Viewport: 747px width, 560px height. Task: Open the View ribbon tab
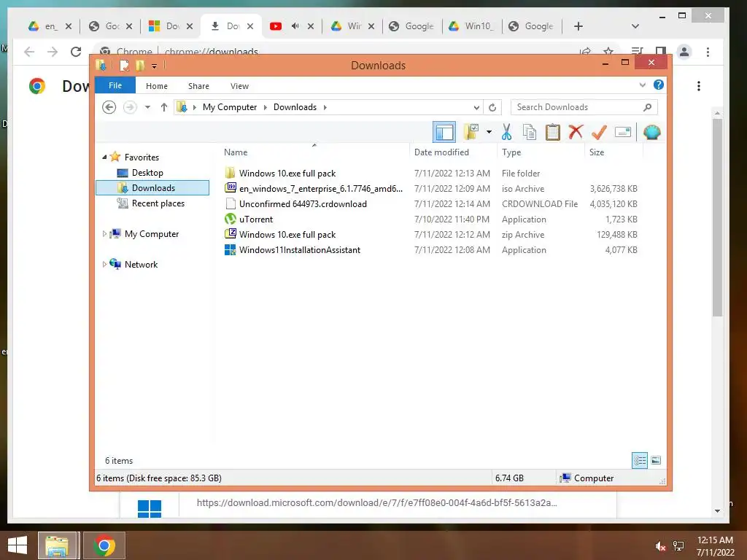(x=239, y=86)
